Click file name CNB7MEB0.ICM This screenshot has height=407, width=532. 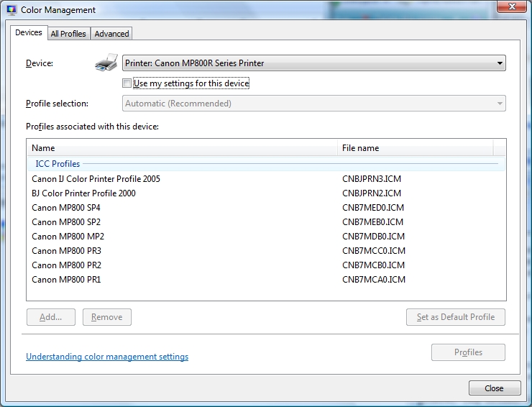372,222
